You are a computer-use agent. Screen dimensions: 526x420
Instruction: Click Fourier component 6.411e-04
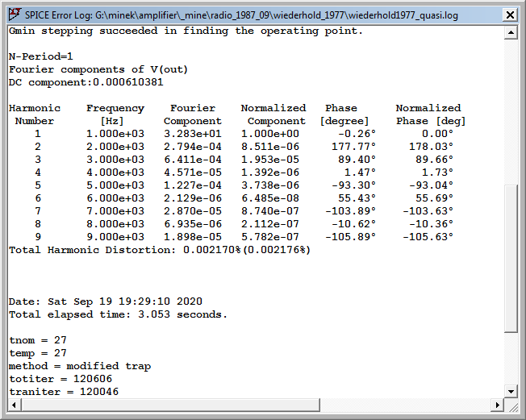pos(193,160)
